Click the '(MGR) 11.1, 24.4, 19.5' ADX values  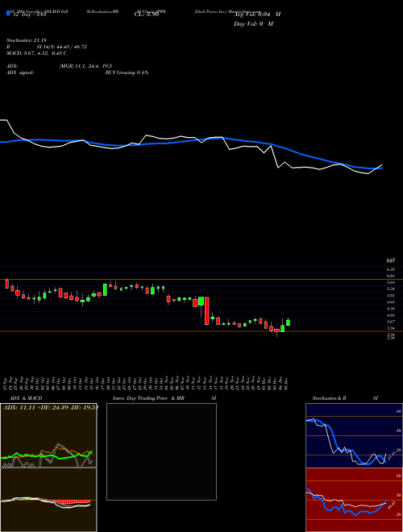pyautogui.click(x=85, y=66)
